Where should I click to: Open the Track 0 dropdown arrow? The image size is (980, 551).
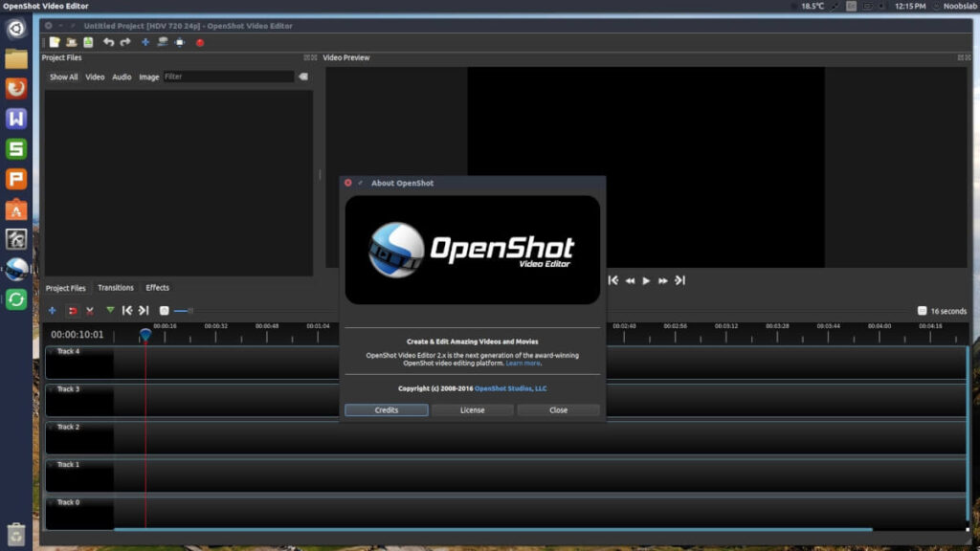click(x=51, y=502)
